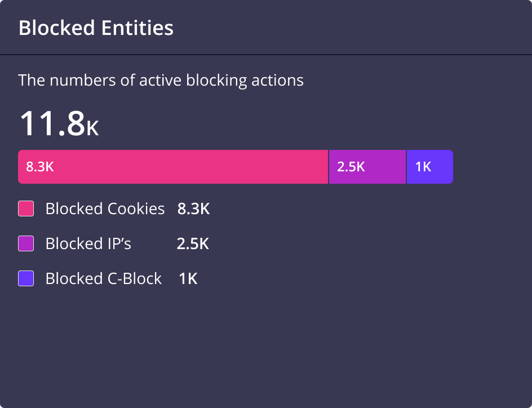Select the pink 8.3K bar segment
Image resolution: width=532 pixels, height=408 pixels.
pos(173,167)
